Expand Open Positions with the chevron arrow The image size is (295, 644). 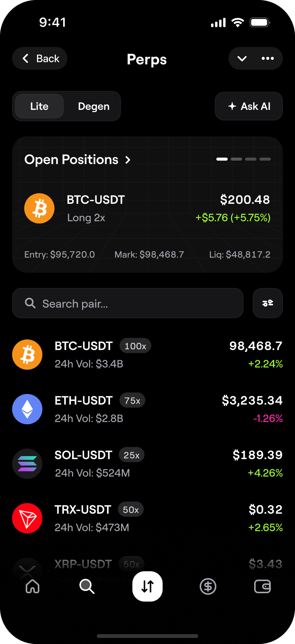(x=128, y=160)
